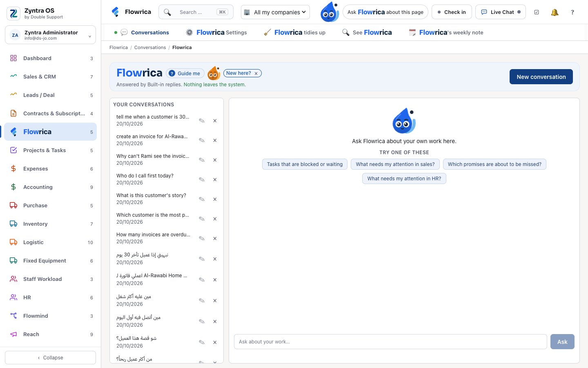The image size is (588, 368).
Task: Choose 'Tasks that are blocked or waiting' suggestion
Action: (305, 164)
